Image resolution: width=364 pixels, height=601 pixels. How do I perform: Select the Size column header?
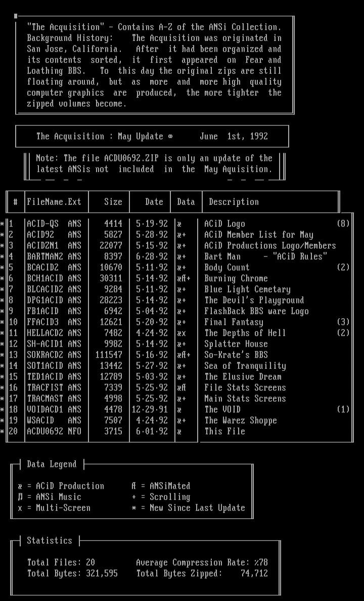click(x=113, y=202)
